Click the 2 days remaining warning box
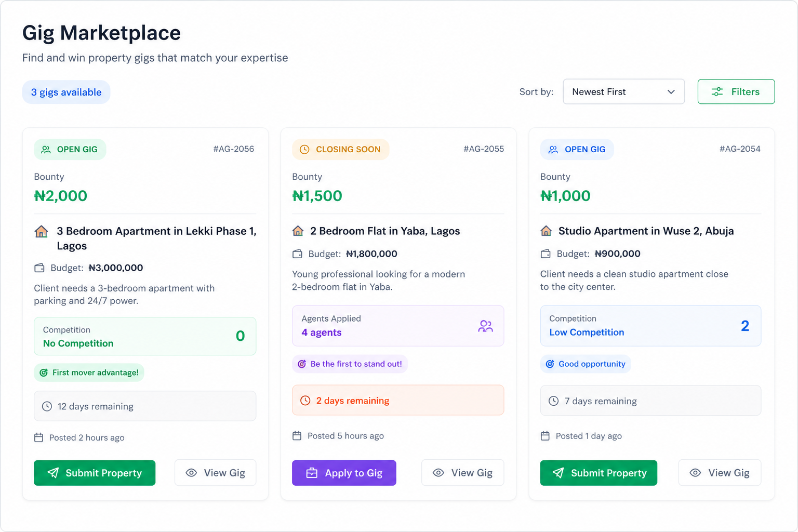 (x=398, y=401)
